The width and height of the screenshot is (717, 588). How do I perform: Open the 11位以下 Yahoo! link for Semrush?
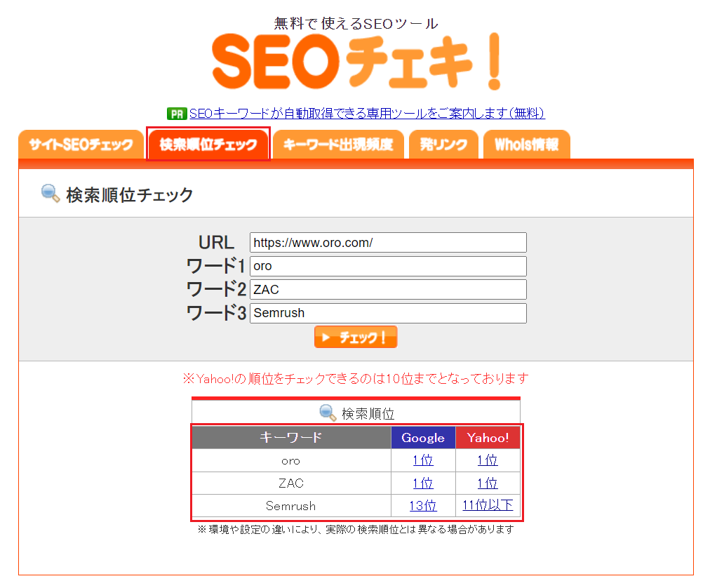pos(487,506)
